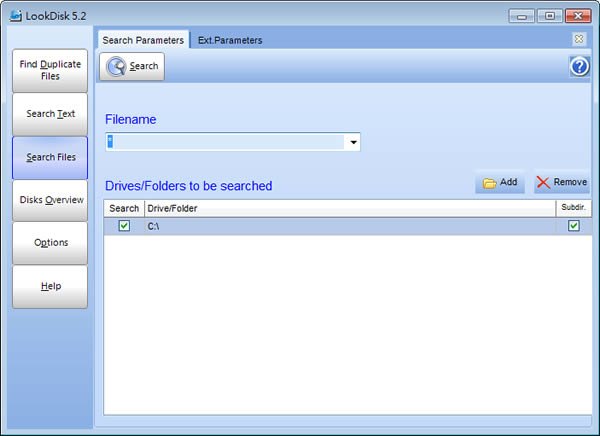The image size is (600, 436).
Task: Toggle the Search checkbox for C:\
Action: tap(124, 225)
